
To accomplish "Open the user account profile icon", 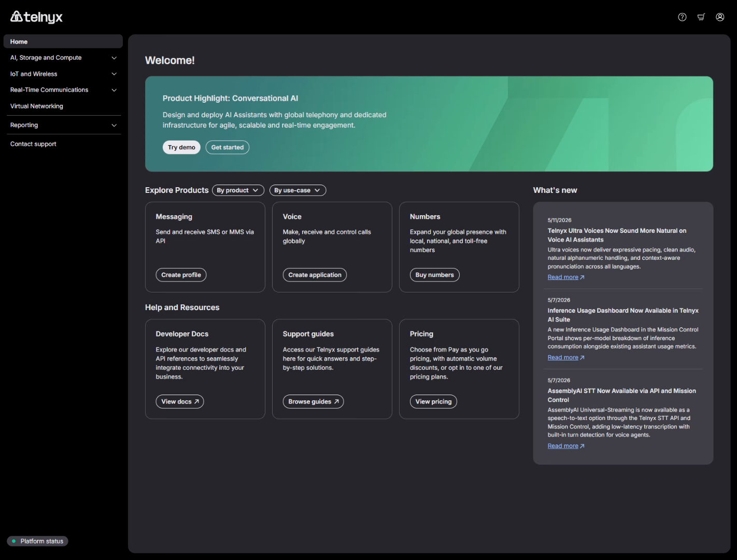I will coord(720,17).
